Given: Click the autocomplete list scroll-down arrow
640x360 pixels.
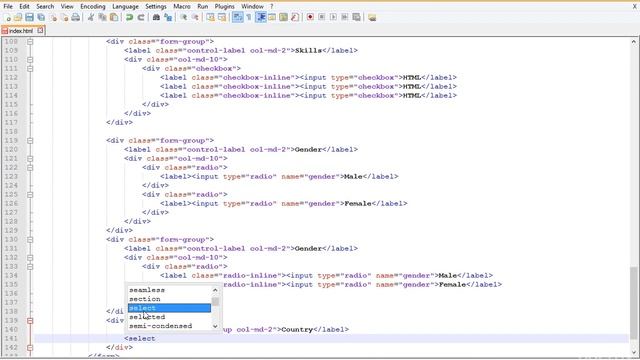Looking at the screenshot, I should click(x=215, y=326).
